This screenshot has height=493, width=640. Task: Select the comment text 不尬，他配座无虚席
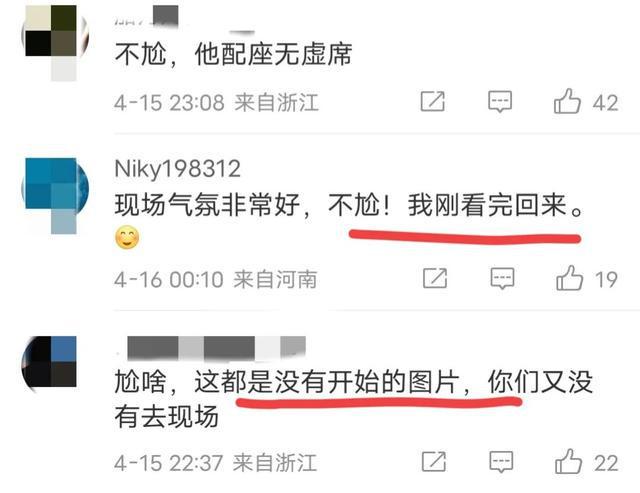click(x=233, y=54)
